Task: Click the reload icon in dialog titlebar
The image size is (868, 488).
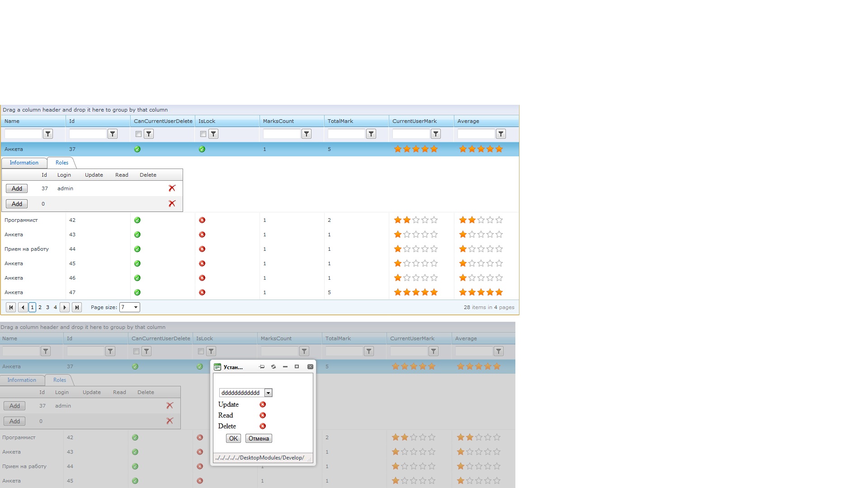Action: point(274,367)
